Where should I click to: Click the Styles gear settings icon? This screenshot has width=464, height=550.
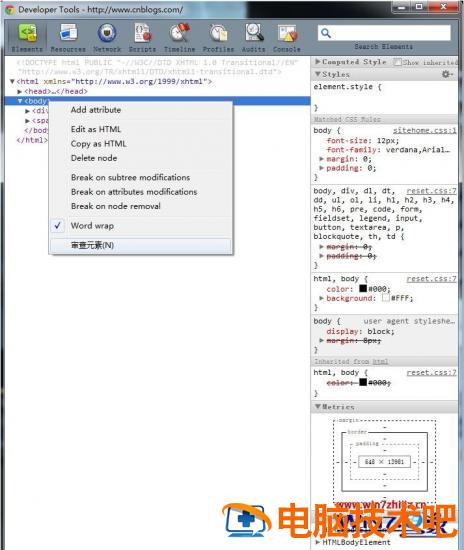[x=447, y=74]
